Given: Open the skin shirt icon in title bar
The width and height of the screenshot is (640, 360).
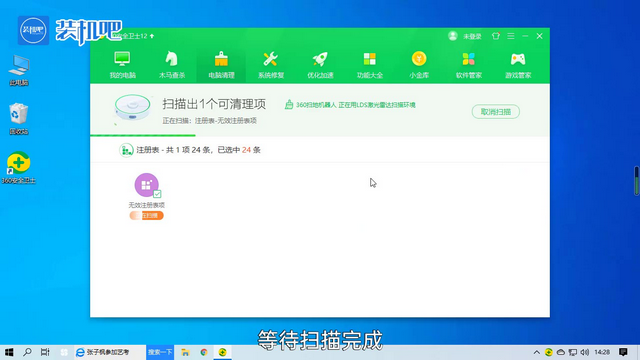Looking at the screenshot, I should coord(496,36).
